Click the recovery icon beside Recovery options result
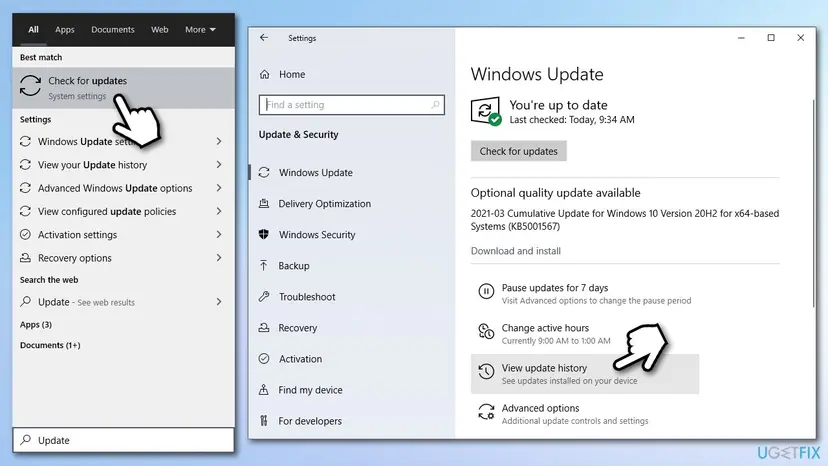This screenshot has width=828, height=466. point(25,258)
